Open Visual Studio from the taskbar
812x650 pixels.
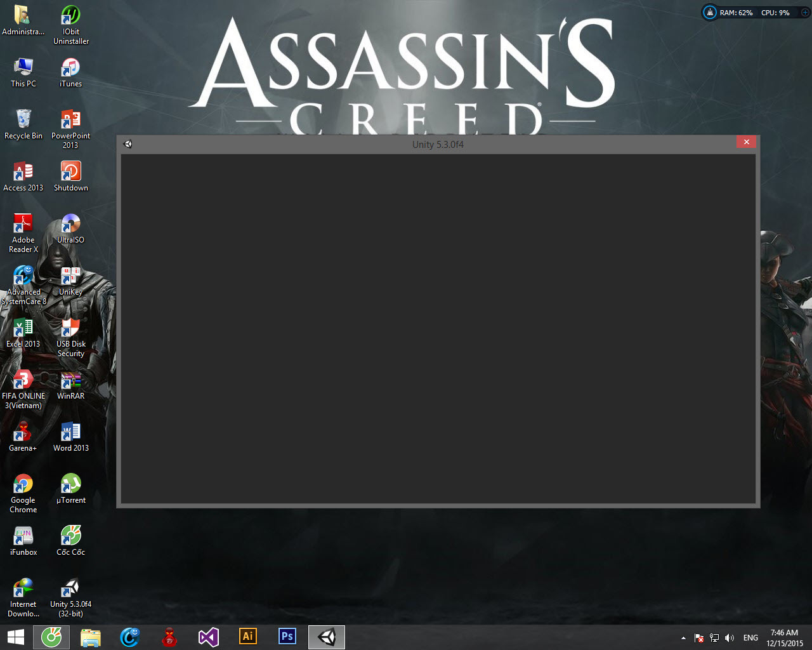209,637
